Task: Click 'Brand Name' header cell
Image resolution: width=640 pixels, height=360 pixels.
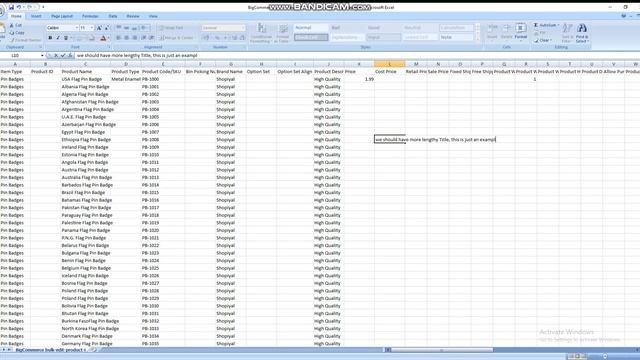Action: [x=231, y=71]
